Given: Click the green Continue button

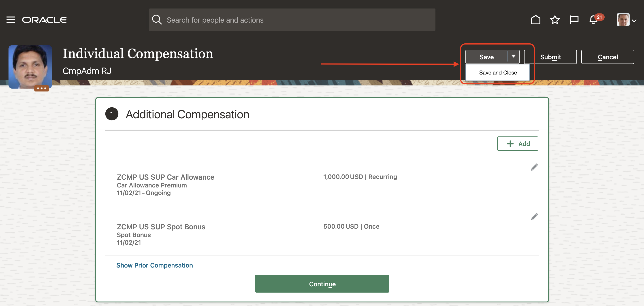Looking at the screenshot, I should point(322,284).
